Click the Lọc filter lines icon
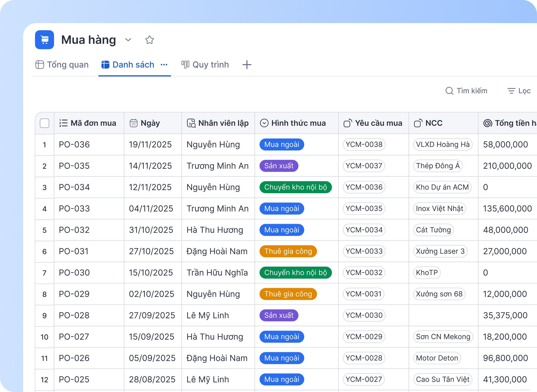 511,91
